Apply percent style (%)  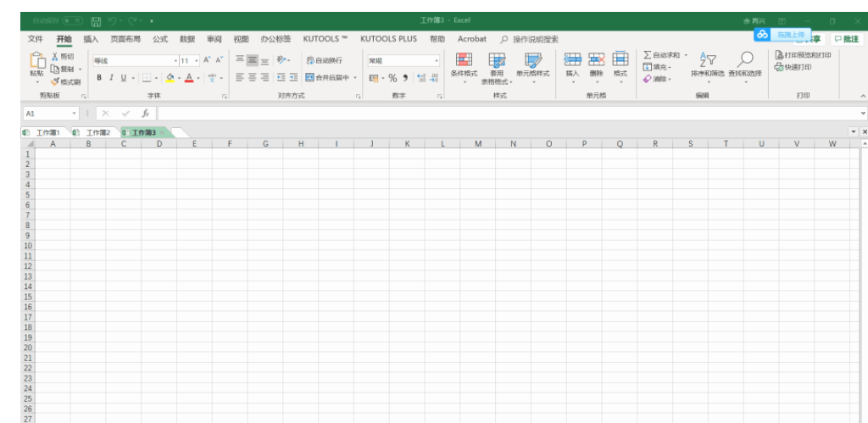pyautogui.click(x=392, y=78)
